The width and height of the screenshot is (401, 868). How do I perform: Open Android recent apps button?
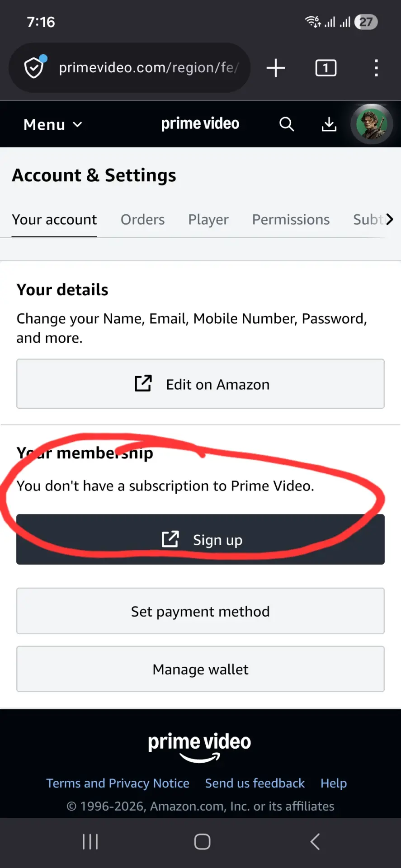pos(90,842)
